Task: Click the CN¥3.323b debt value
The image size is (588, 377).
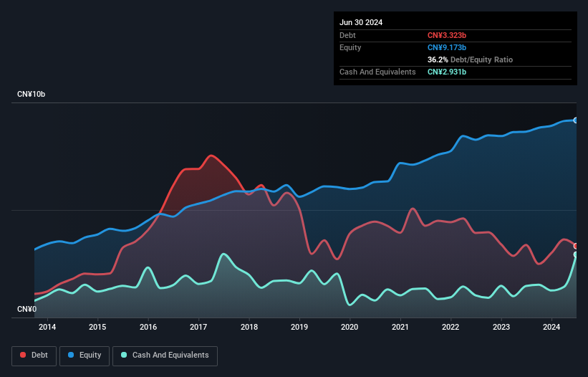Action: pyautogui.click(x=447, y=35)
